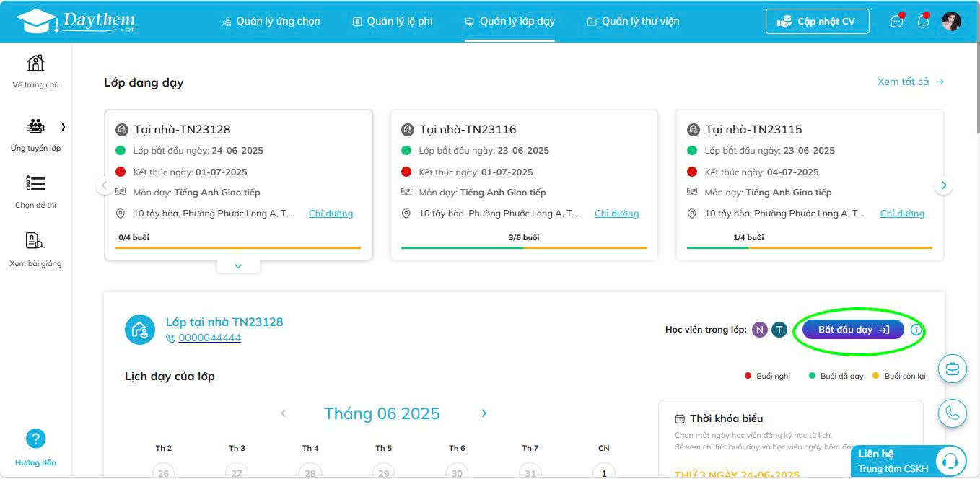980x479 pixels.
Task: Click Tại nhà-TN23116 card title
Action: coord(468,130)
